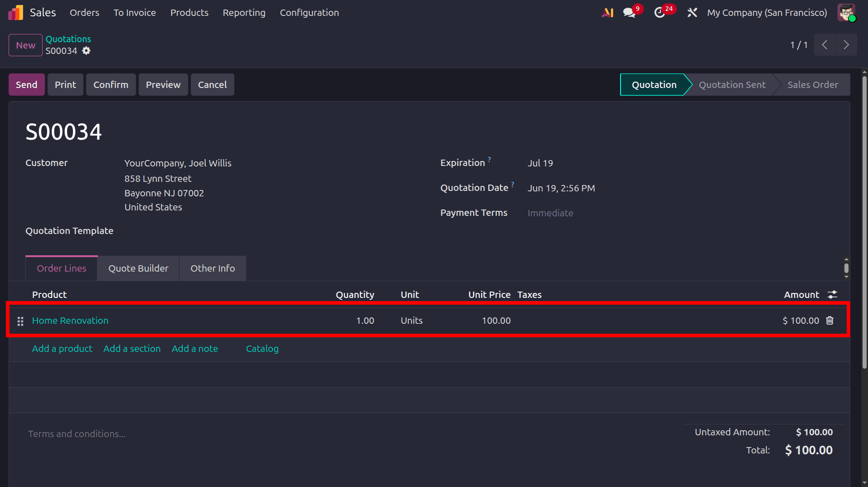This screenshot has height=487, width=868.
Task: Open the To Invoice menu
Action: pos(135,13)
